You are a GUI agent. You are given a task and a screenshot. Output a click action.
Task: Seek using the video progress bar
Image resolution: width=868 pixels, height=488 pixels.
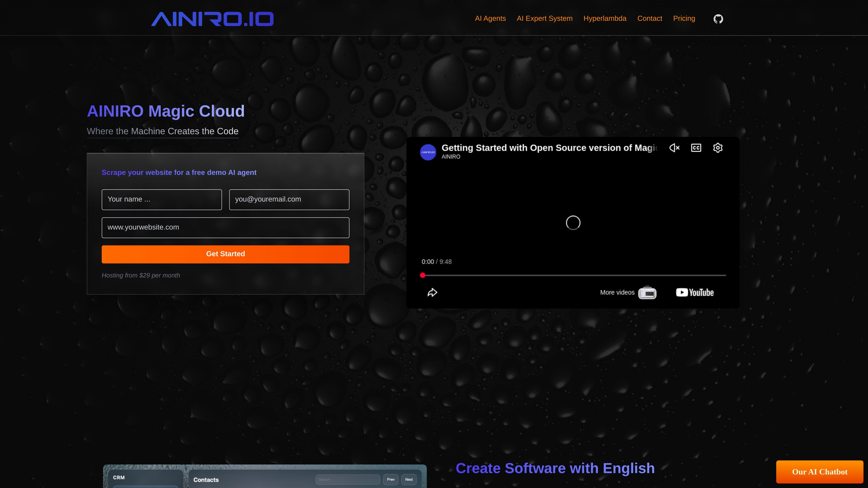coord(573,275)
